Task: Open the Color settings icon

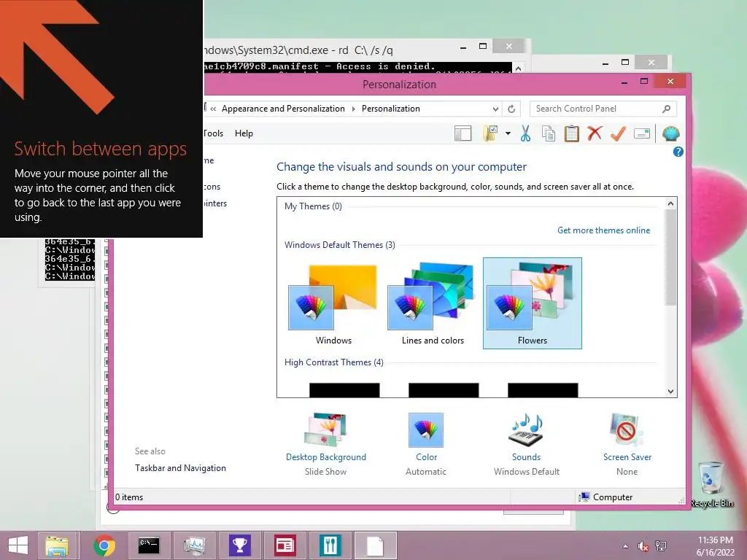Action: coord(426,430)
